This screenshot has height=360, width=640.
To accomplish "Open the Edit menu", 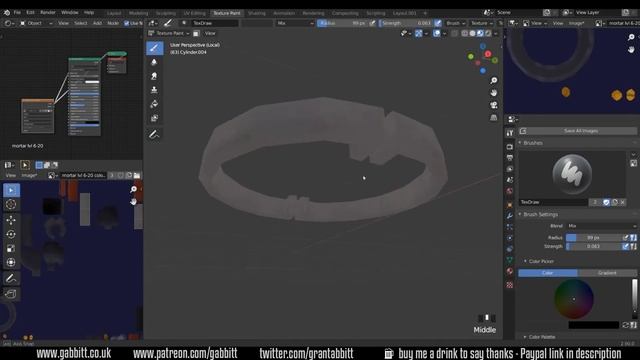I will (30, 13).
